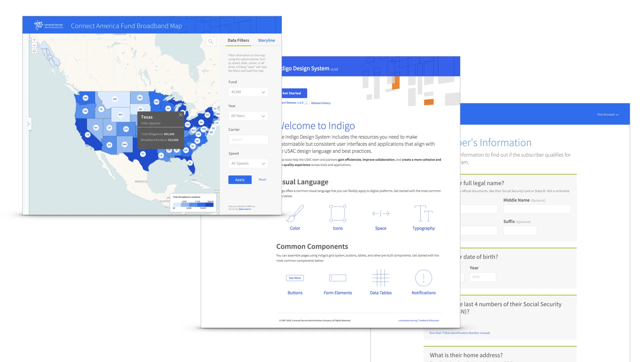This screenshot has height=362, width=644.
Task: Expand the All Speeds dropdown
Action: (248, 164)
